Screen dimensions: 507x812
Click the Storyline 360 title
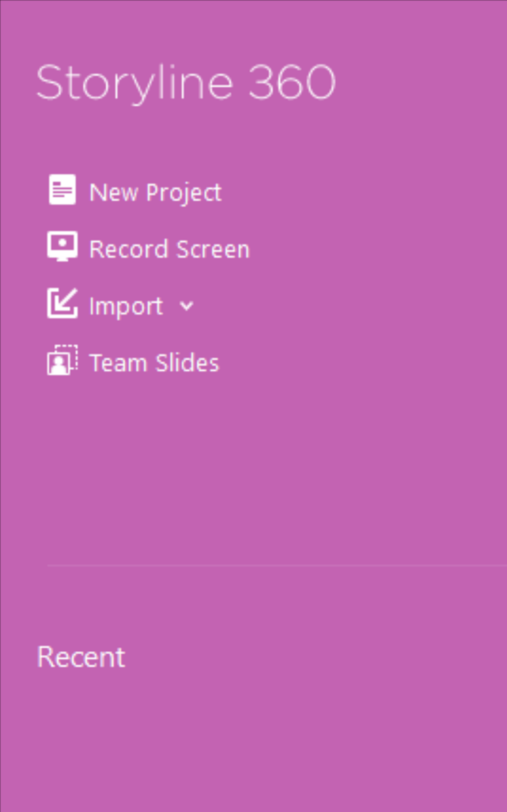tap(186, 83)
